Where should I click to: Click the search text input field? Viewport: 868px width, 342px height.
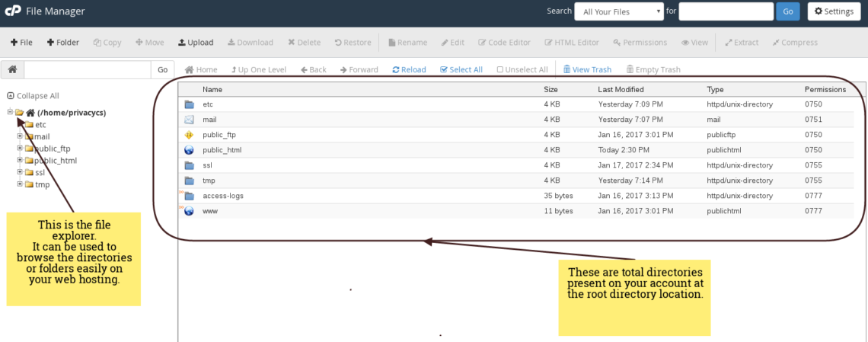coord(725,11)
